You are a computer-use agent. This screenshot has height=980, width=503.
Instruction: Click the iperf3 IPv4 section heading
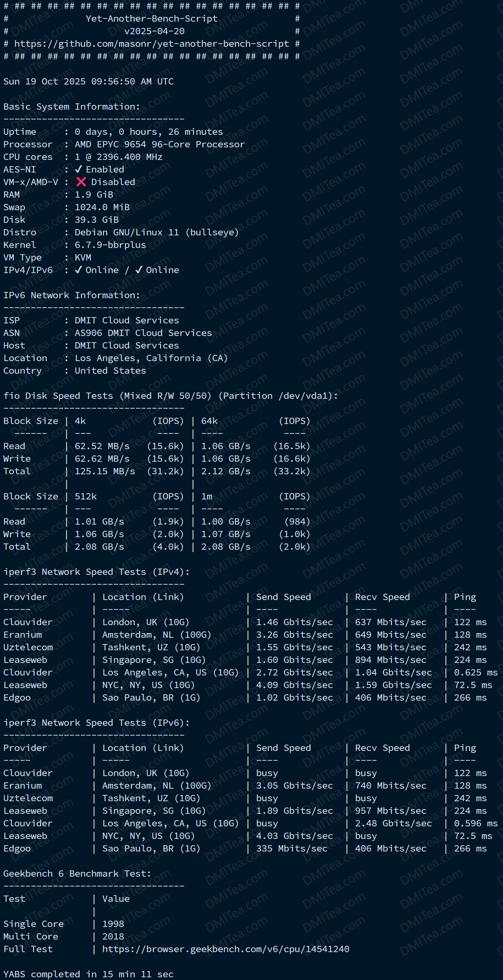[96, 572]
